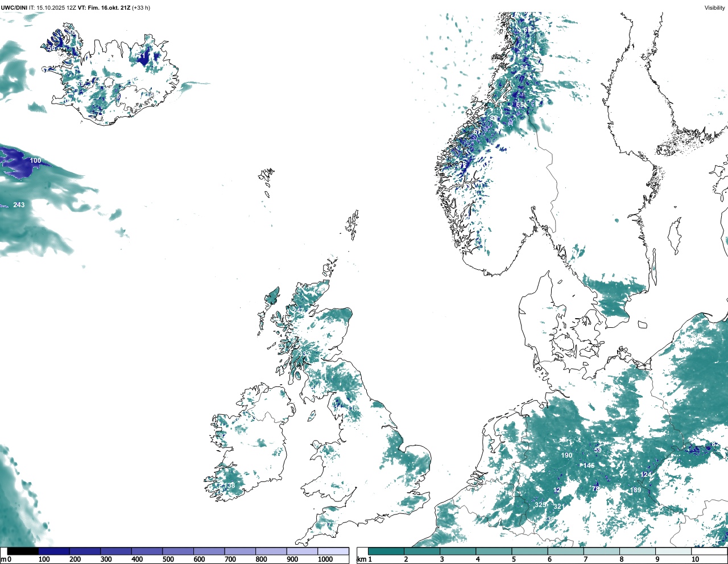Click the '138' value over southwest Ireland
728x564 pixels.
229,485
